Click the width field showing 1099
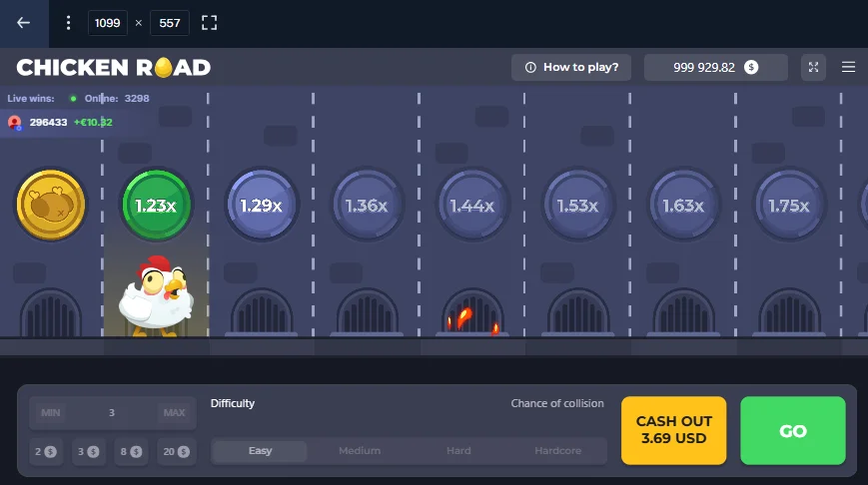The height and width of the screenshot is (485, 868). click(x=108, y=23)
